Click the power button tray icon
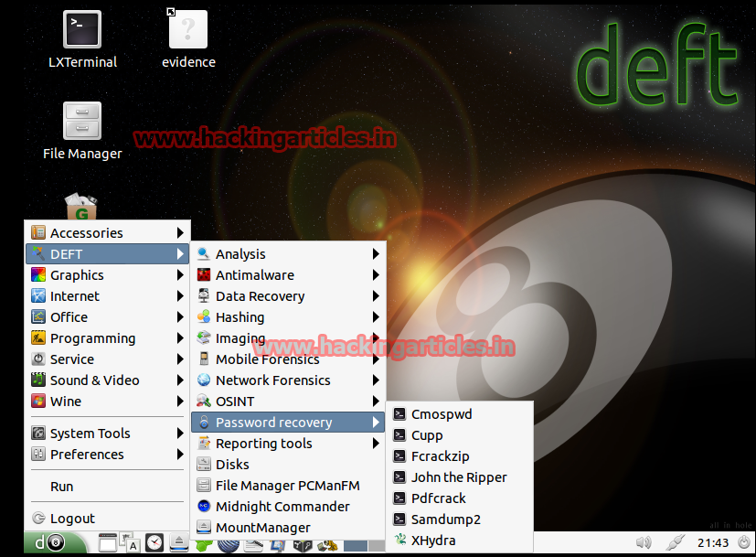 point(744,542)
